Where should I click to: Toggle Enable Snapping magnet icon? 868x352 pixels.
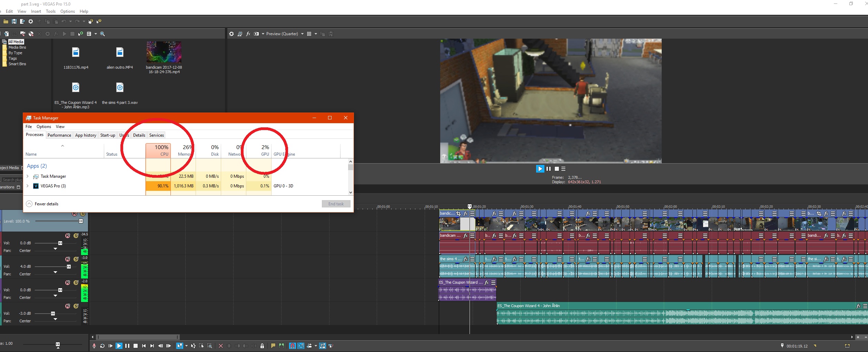pyautogui.click(x=293, y=346)
